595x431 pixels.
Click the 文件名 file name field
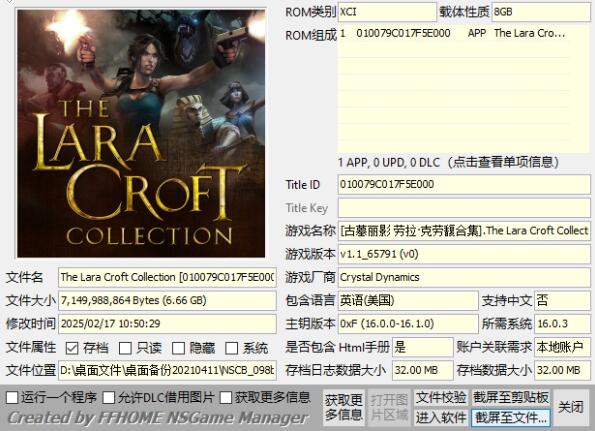pyautogui.click(x=167, y=277)
